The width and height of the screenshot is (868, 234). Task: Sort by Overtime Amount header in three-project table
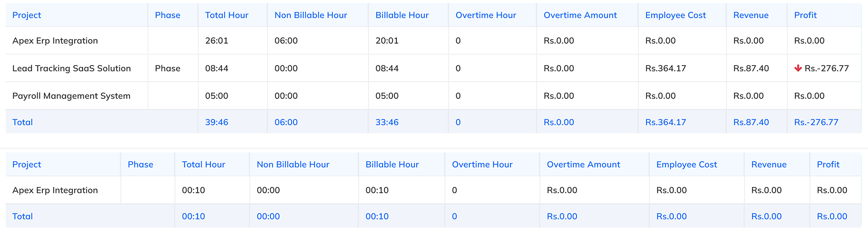tap(580, 15)
